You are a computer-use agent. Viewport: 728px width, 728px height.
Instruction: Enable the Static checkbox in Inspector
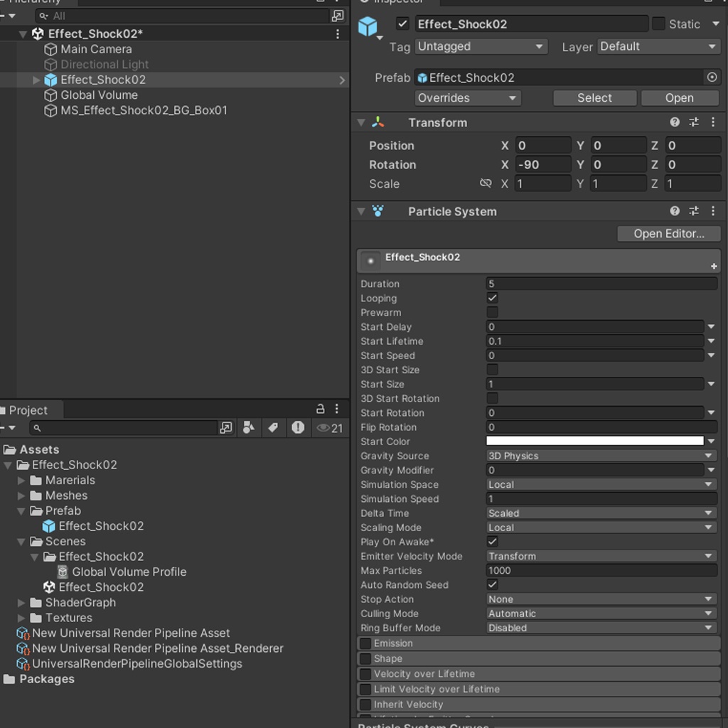[659, 23]
